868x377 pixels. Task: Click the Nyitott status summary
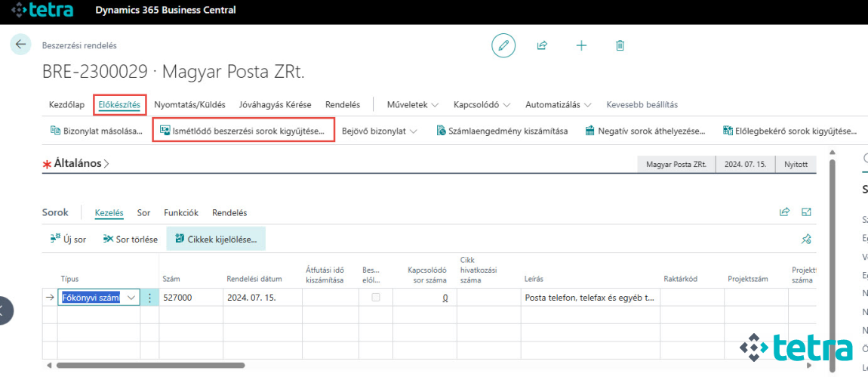(x=796, y=165)
